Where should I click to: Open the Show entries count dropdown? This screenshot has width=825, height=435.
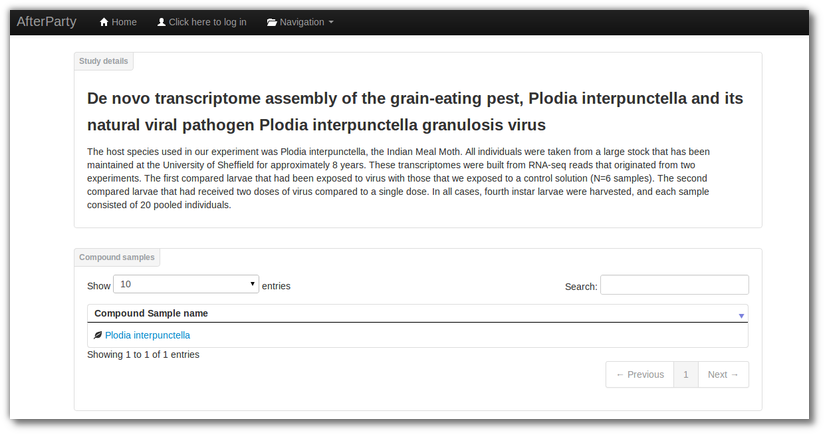click(186, 284)
